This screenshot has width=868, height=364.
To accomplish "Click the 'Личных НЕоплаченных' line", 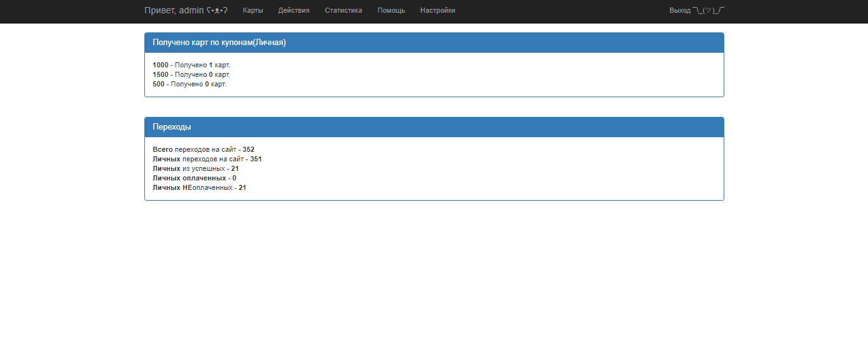I will (199, 187).
